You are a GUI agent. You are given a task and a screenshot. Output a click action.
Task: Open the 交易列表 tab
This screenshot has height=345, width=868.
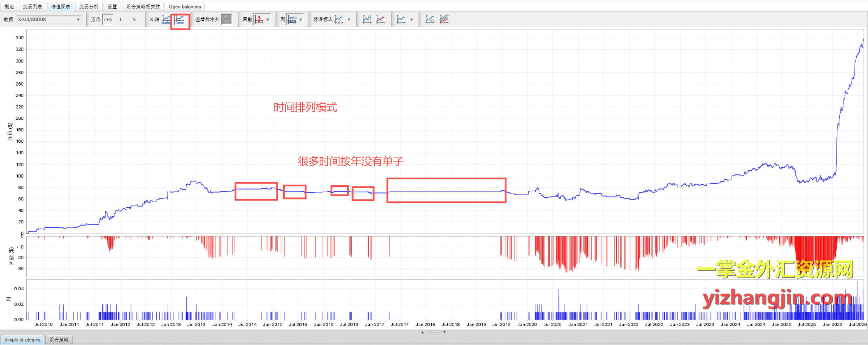click(32, 6)
